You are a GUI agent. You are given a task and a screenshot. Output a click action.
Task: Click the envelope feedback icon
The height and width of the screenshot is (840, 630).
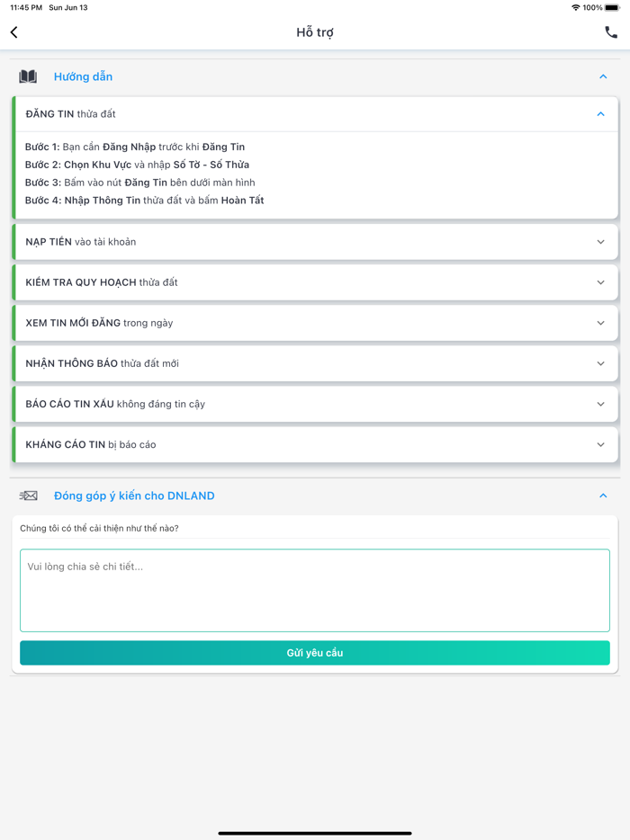pyautogui.click(x=28, y=496)
